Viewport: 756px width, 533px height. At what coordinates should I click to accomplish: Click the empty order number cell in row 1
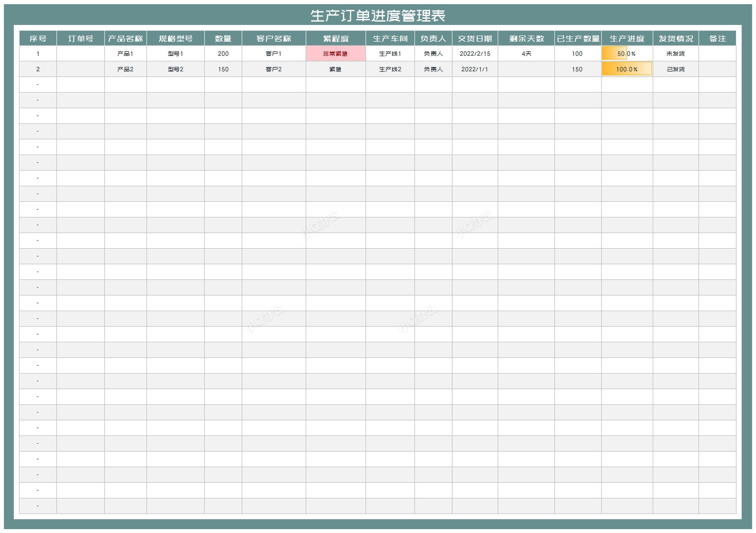point(80,54)
